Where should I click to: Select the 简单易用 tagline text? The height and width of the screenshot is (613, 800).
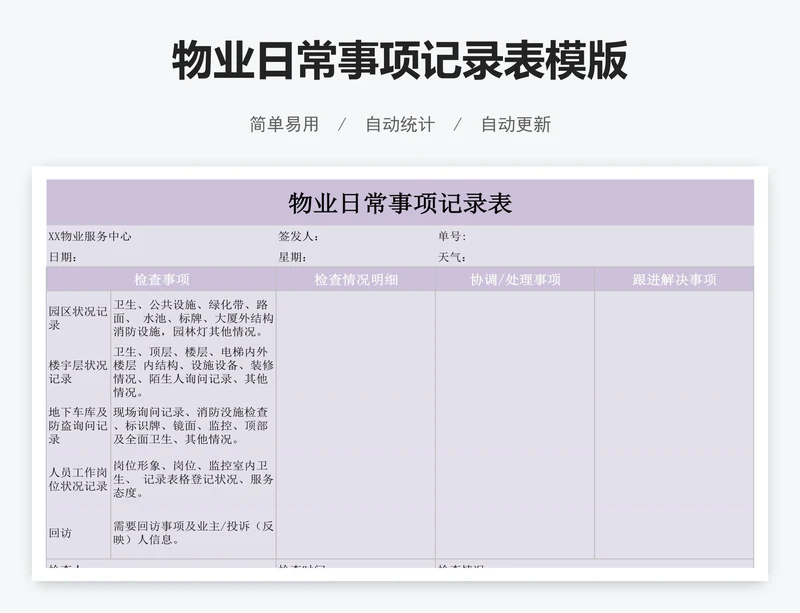(x=284, y=124)
